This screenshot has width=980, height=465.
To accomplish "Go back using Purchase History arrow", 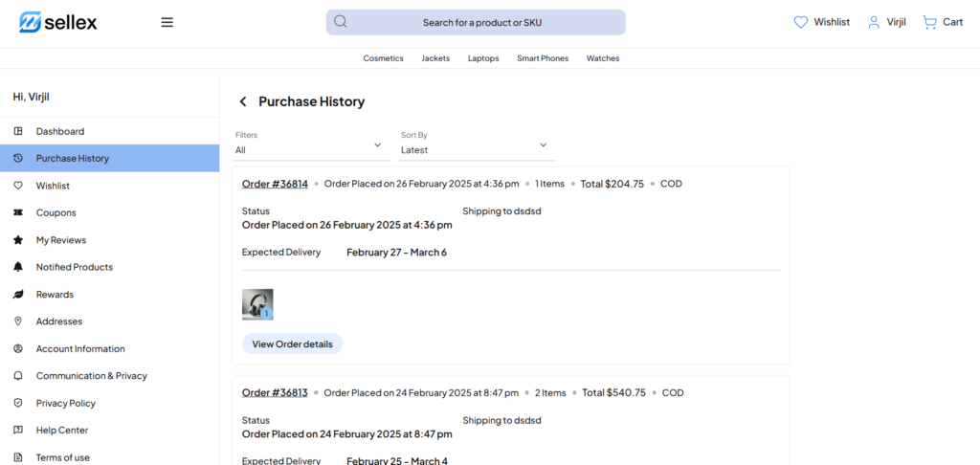I will click(x=243, y=101).
